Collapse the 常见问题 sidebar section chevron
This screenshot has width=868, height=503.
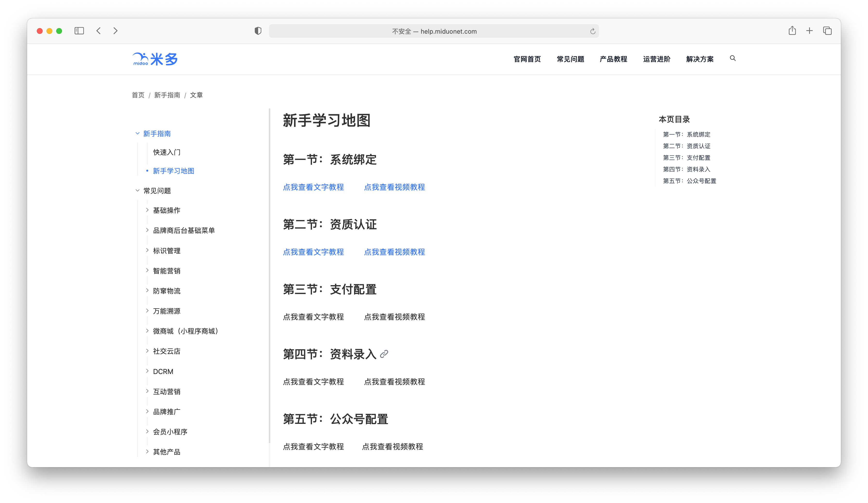click(x=137, y=191)
